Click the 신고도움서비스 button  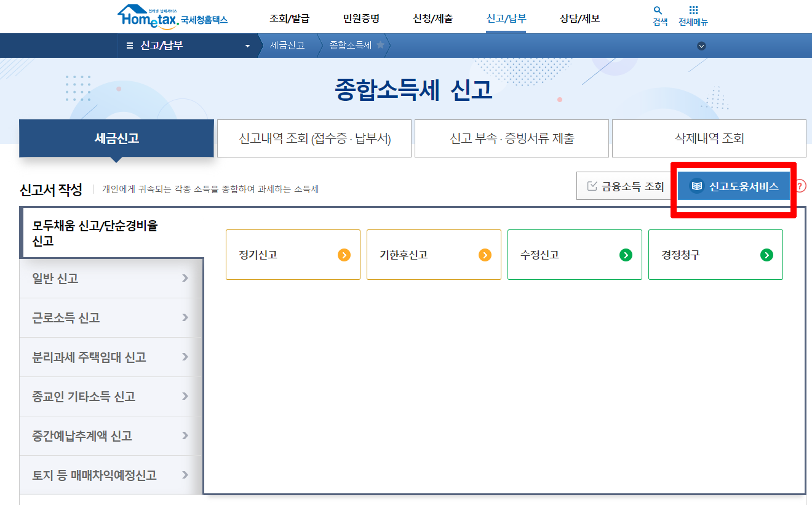pos(734,186)
